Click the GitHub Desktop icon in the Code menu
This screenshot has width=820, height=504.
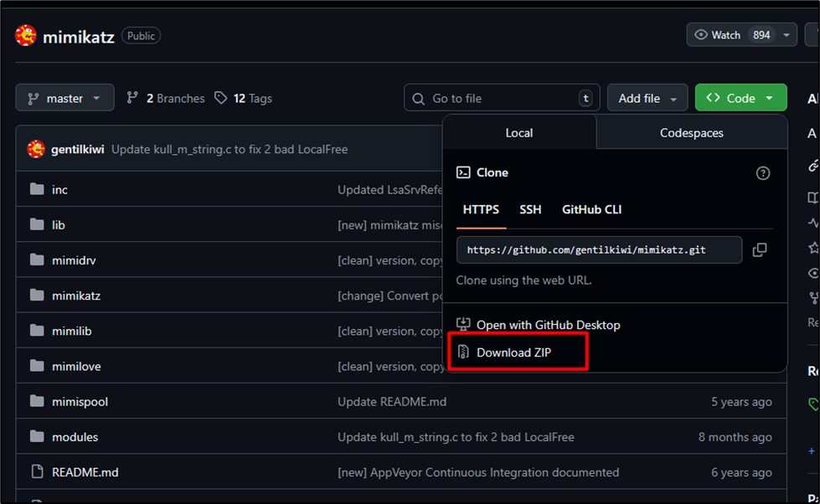click(x=463, y=324)
